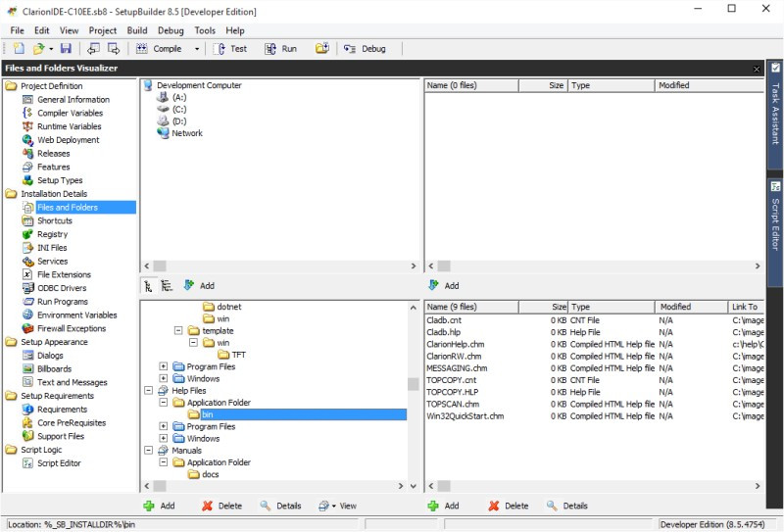
Task: Click Details button under folder tree
Action: coord(280,506)
